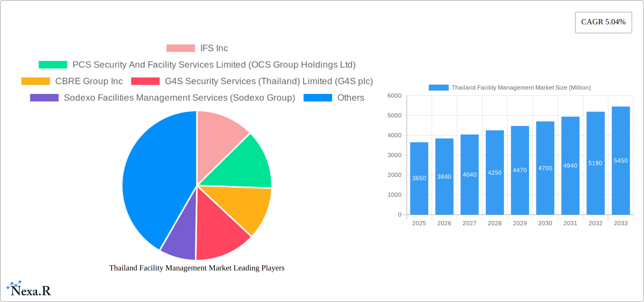Click the 2029 x-axis label
The image size is (644, 302).
click(x=520, y=223)
